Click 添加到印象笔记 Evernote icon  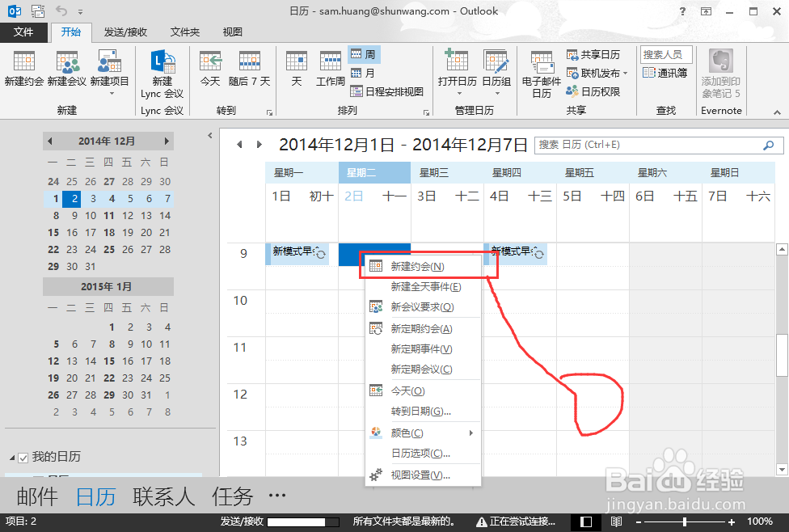coord(721,74)
